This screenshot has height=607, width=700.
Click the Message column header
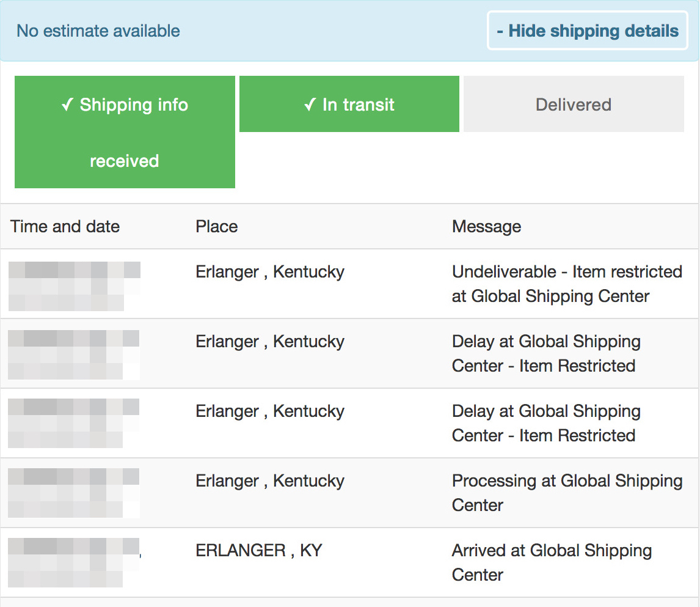[487, 226]
